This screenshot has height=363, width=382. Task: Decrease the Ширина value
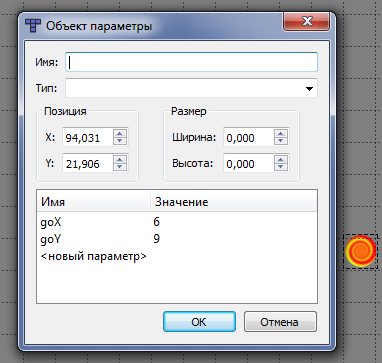281,141
